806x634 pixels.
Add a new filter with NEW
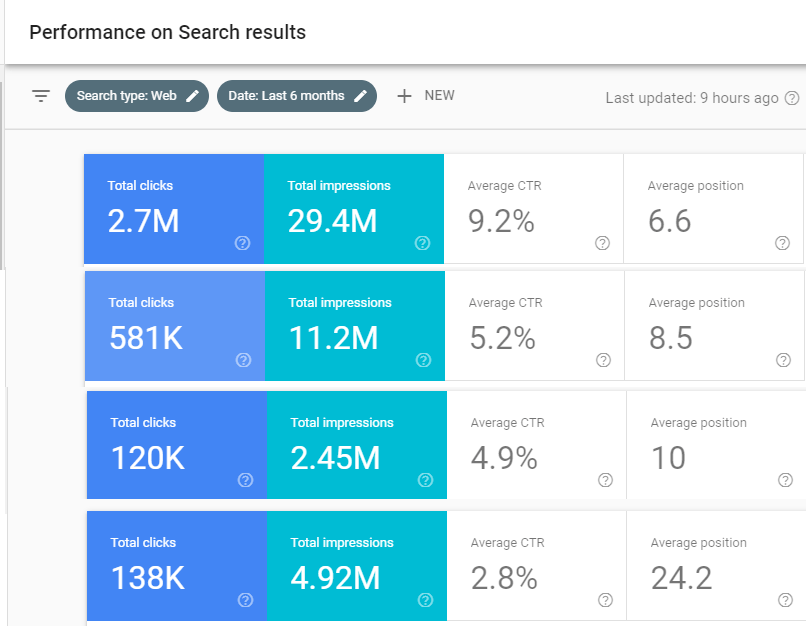pos(426,96)
